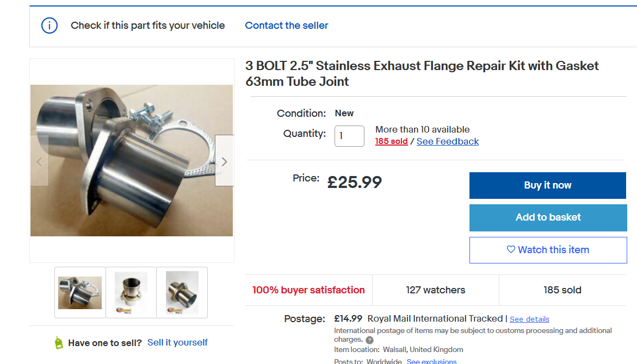Viewport: 637px width, 364px height.
Task: Open the See Feedback link
Action: [448, 141]
